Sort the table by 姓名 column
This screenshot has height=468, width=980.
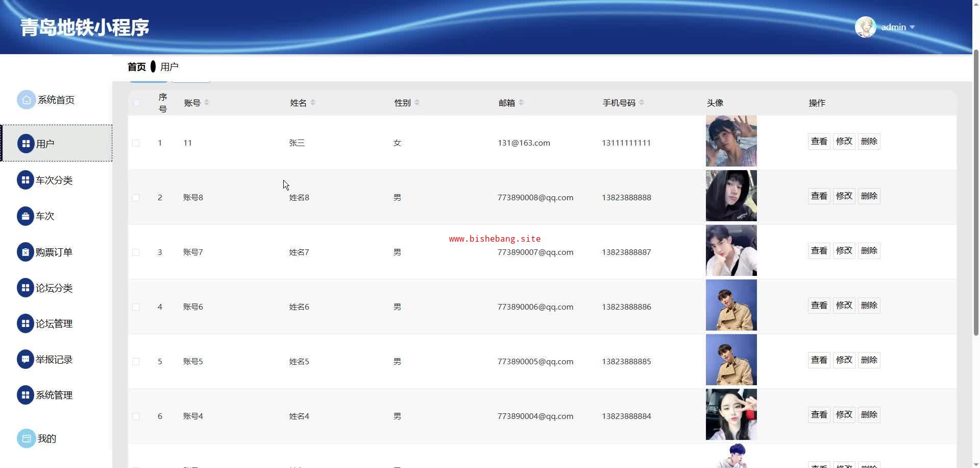point(313,103)
